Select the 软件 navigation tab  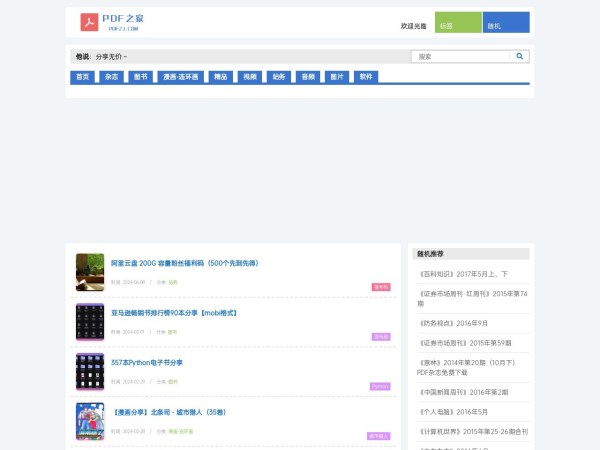[x=367, y=77]
